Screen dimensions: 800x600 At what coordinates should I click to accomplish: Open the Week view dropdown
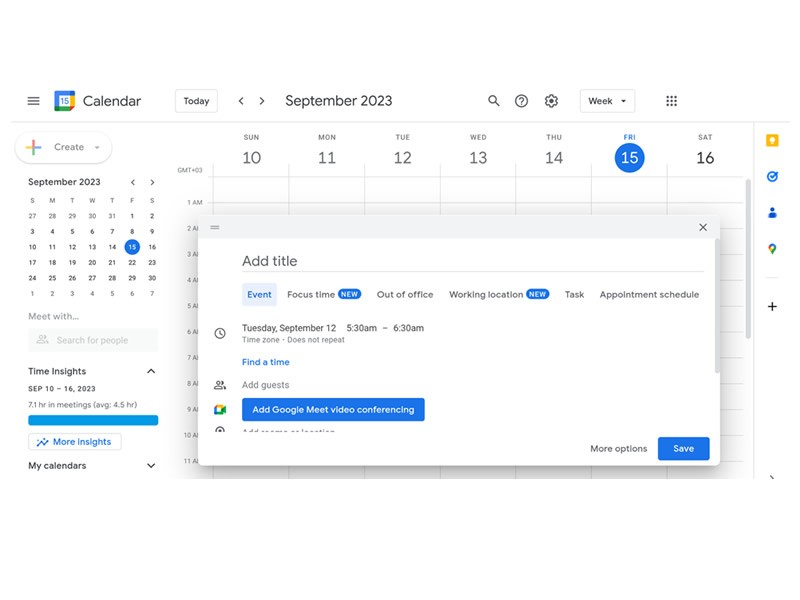pos(607,100)
